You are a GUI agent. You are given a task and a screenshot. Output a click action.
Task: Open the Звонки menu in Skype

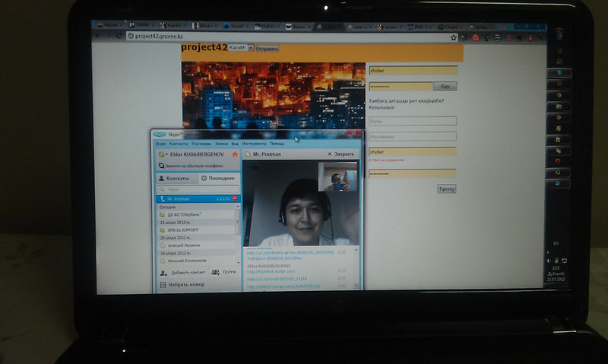tap(221, 144)
